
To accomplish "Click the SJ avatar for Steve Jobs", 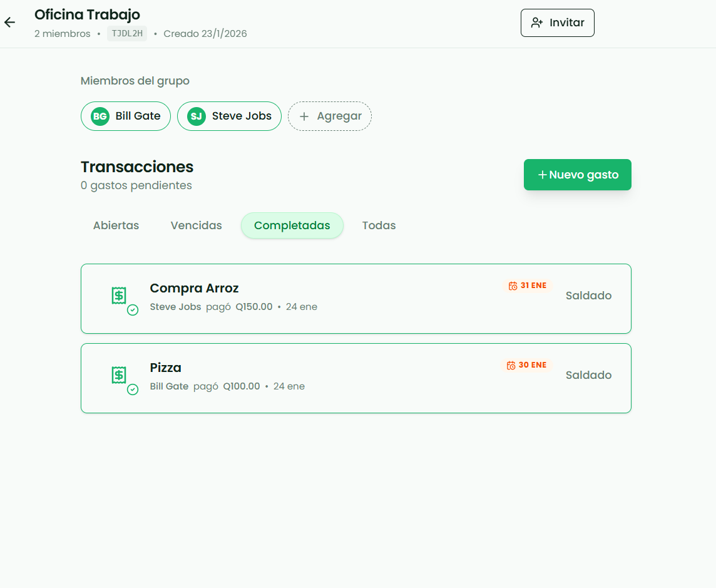I will (197, 116).
